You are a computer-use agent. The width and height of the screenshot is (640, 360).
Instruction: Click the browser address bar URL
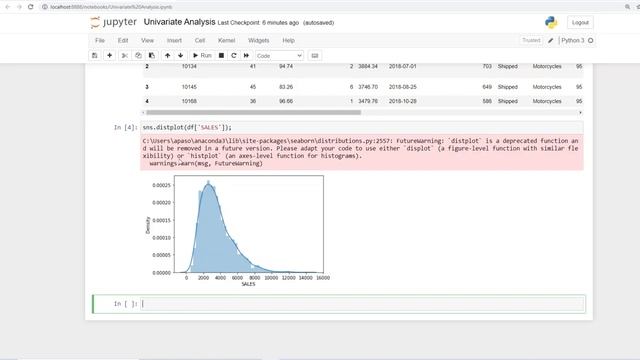point(111,7)
